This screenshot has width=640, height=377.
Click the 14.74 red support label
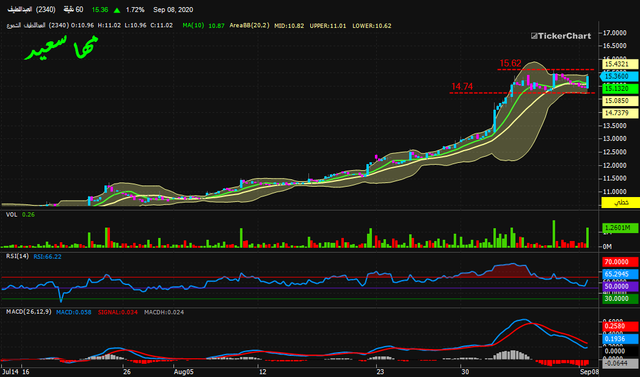coord(462,86)
